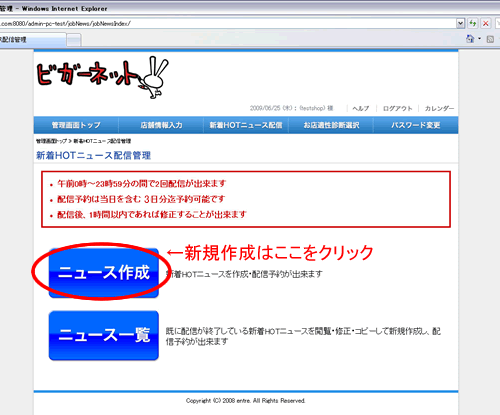Open 管理画面トップ in navigation menu
This screenshot has height=415, width=500.
point(76,125)
